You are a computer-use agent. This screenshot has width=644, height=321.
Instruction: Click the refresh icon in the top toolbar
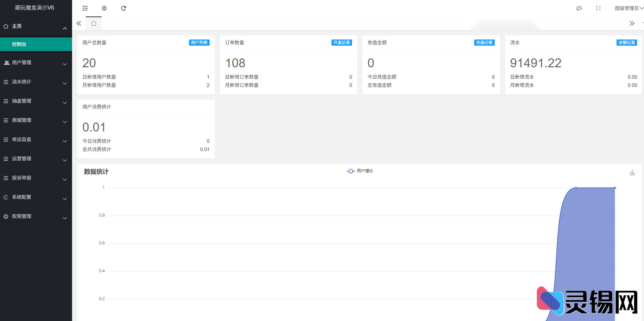click(x=124, y=8)
